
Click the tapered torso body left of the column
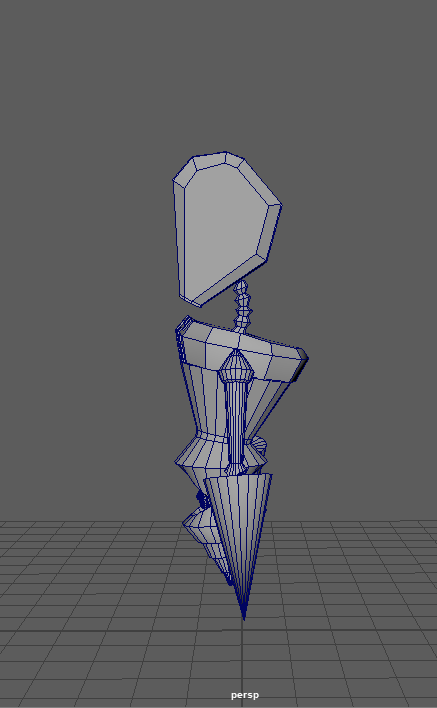pyautogui.click(x=203, y=397)
